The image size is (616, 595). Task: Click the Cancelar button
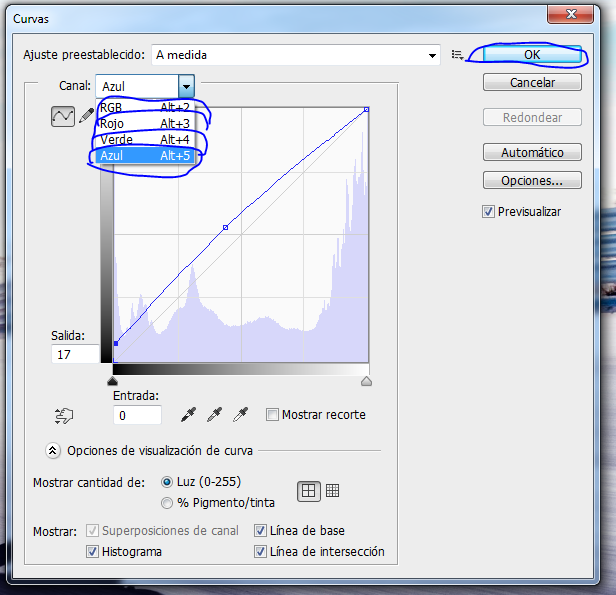click(532, 82)
